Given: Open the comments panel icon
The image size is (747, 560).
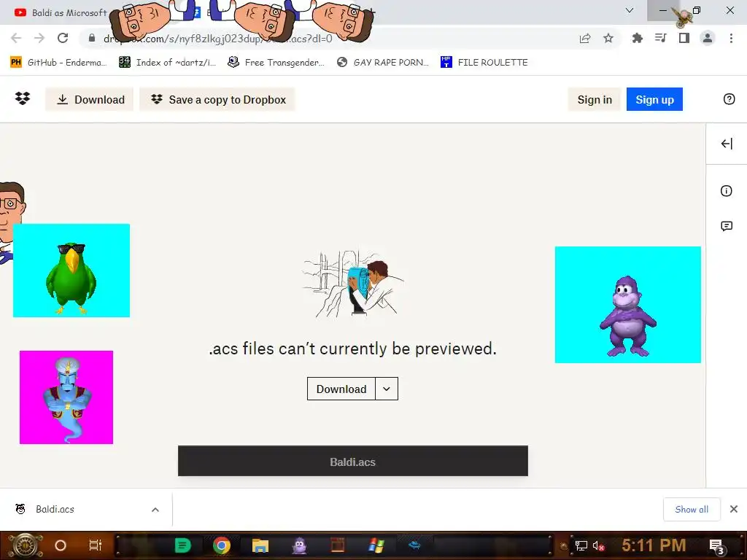Looking at the screenshot, I should [x=727, y=226].
